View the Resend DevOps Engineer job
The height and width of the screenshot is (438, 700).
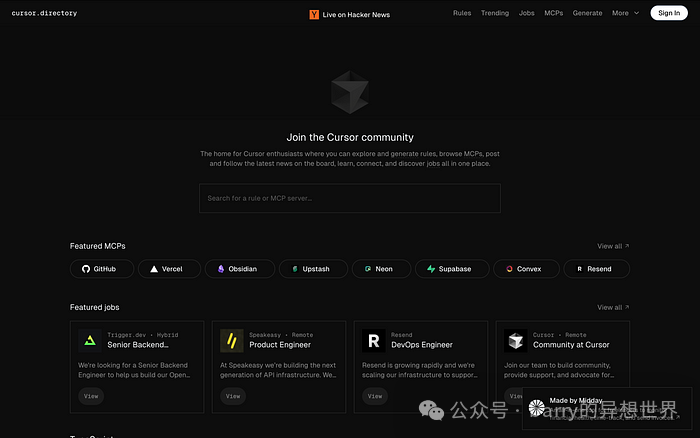(x=375, y=396)
